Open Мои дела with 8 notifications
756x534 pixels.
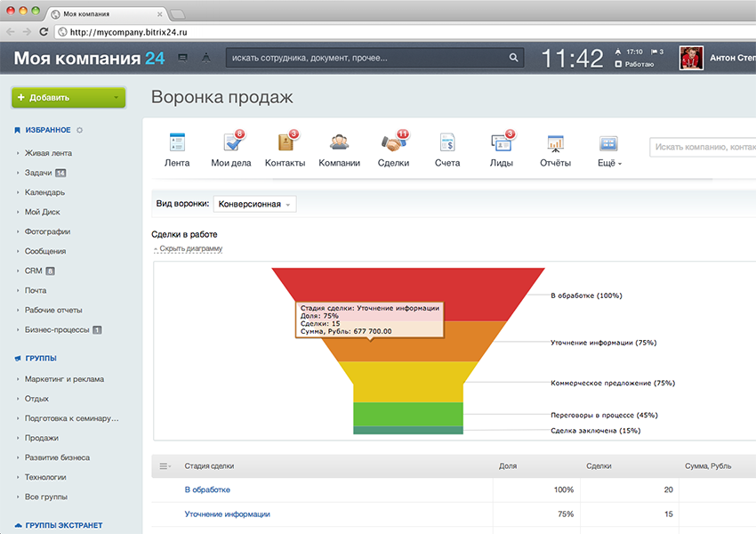(x=234, y=142)
